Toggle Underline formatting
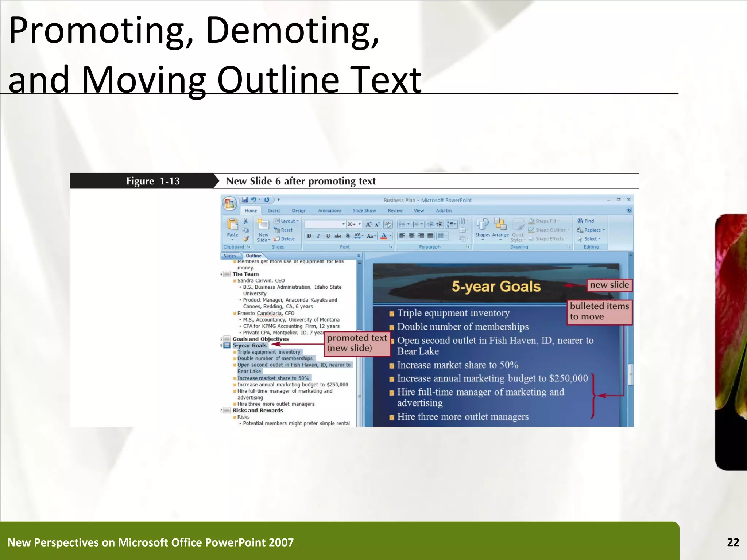This screenshot has height=560, width=747. 328,236
